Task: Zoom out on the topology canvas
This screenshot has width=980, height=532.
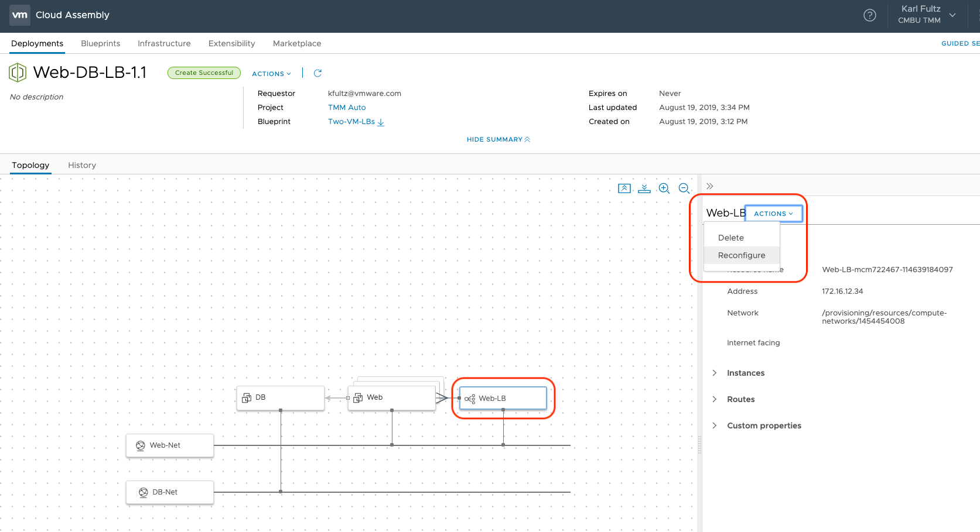Action: point(684,188)
